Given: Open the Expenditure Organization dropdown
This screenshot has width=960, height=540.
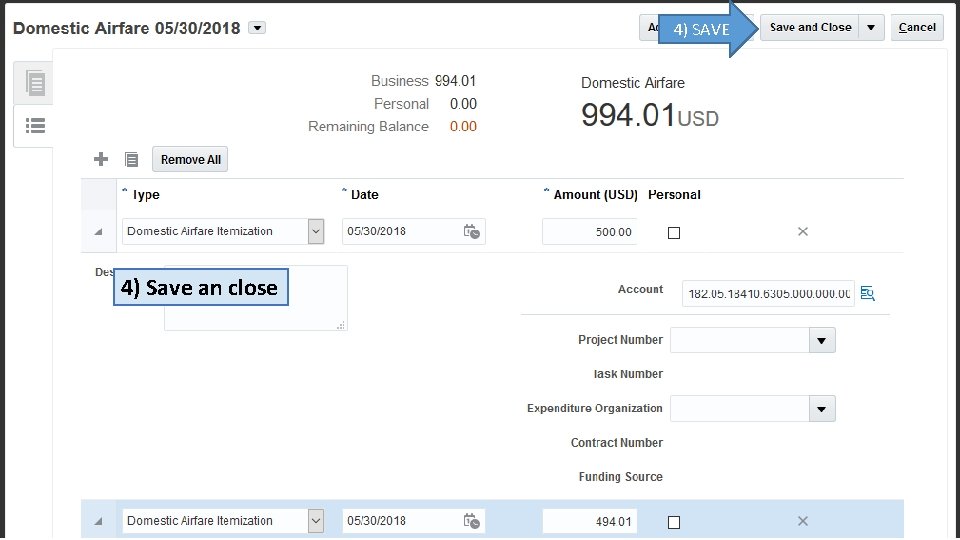Looking at the screenshot, I should click(x=822, y=409).
